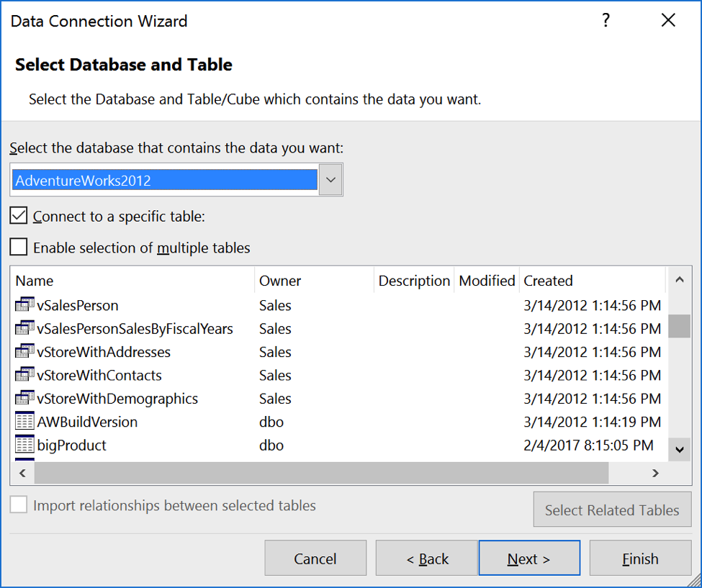Image resolution: width=702 pixels, height=588 pixels.
Task: Click the Sales owner of vStoreWithDemographics
Action: pos(275,398)
